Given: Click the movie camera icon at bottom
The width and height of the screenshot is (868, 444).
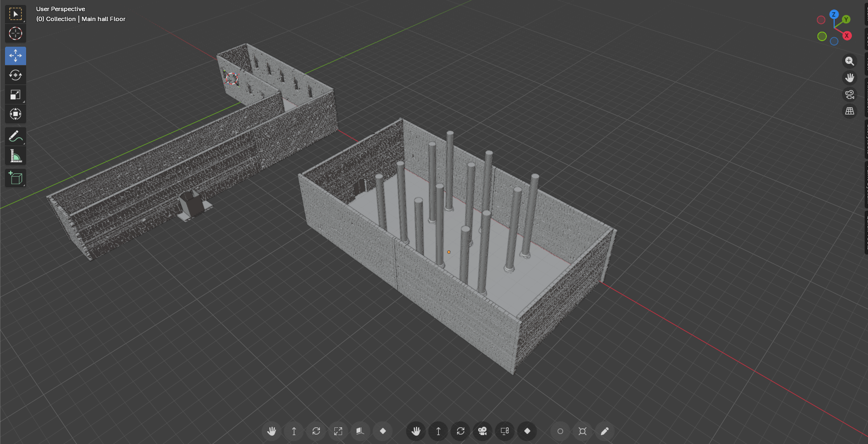Looking at the screenshot, I should tap(483, 431).
